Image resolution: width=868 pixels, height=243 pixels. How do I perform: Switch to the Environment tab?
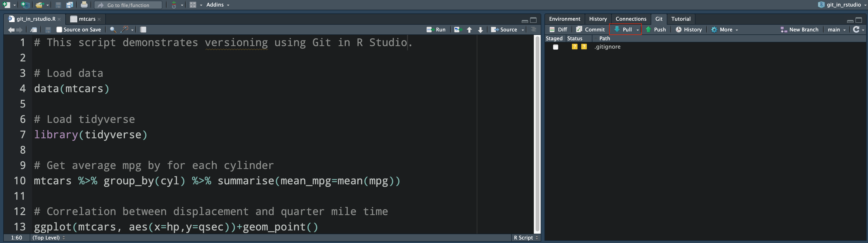click(564, 19)
